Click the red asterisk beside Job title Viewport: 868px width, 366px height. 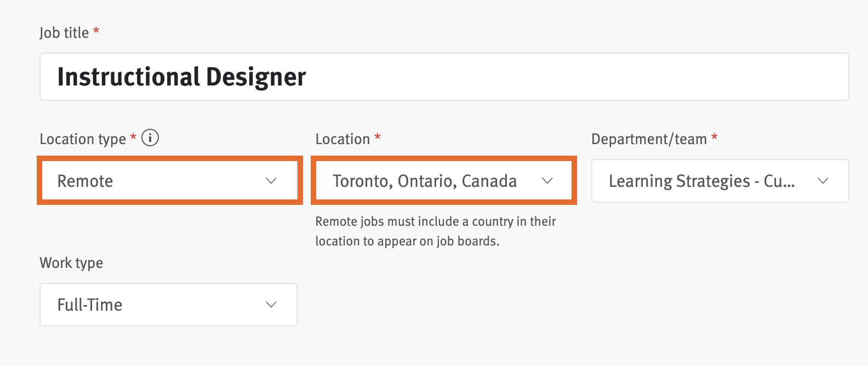tap(96, 31)
